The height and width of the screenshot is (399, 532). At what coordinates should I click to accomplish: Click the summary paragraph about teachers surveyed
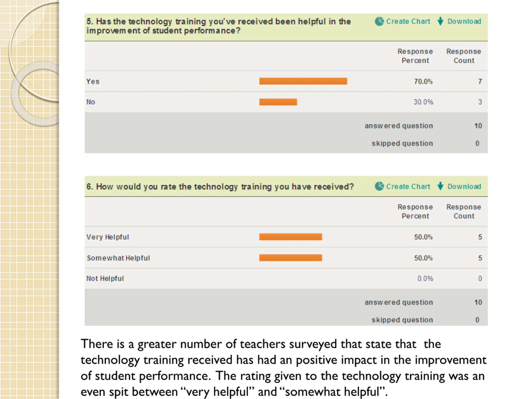283,367
